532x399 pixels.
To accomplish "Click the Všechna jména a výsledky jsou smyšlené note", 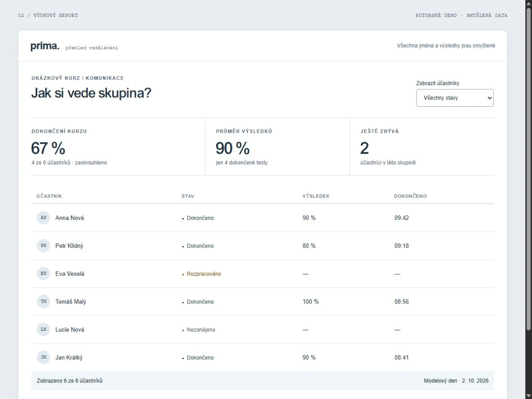I will tap(446, 45).
